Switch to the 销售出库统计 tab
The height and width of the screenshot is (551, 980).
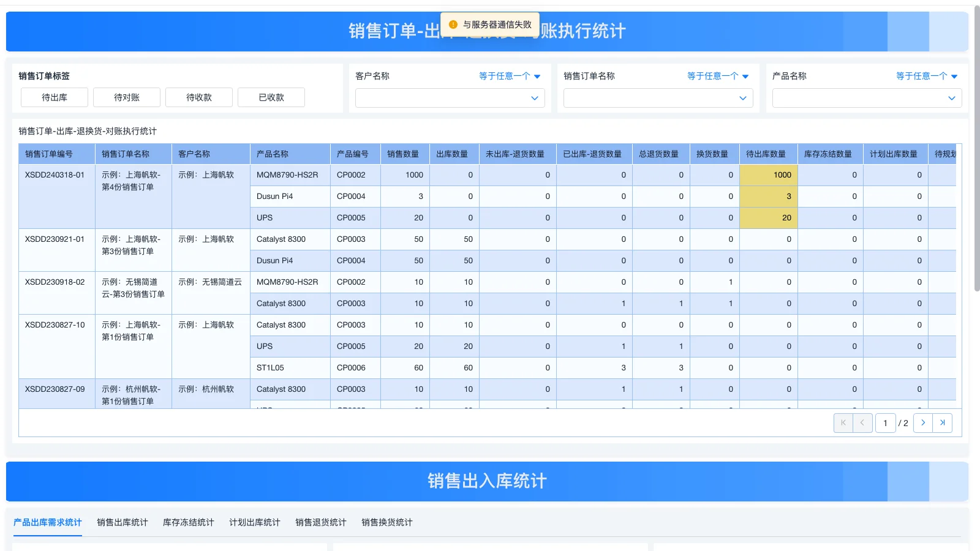click(123, 522)
